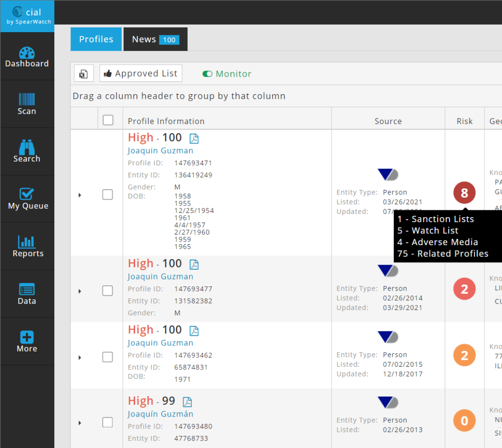Select checkbox for profile 147693462

(x=108, y=357)
